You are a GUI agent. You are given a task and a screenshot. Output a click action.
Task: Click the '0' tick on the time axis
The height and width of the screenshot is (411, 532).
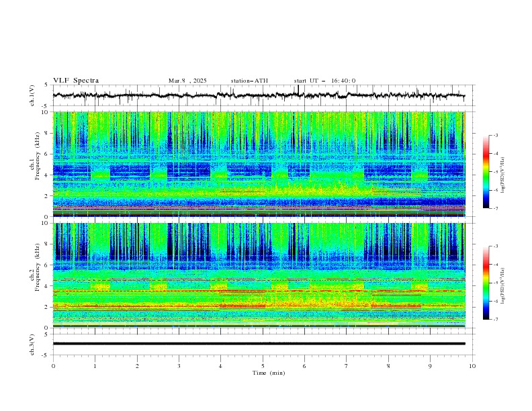[53, 366]
